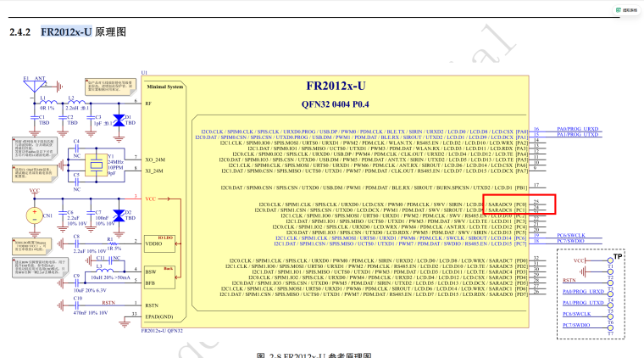The height and width of the screenshot is (358, 644).
Task: Click net label "PA1/PROG_UTXD" at pin 15
Action: click(x=577, y=135)
